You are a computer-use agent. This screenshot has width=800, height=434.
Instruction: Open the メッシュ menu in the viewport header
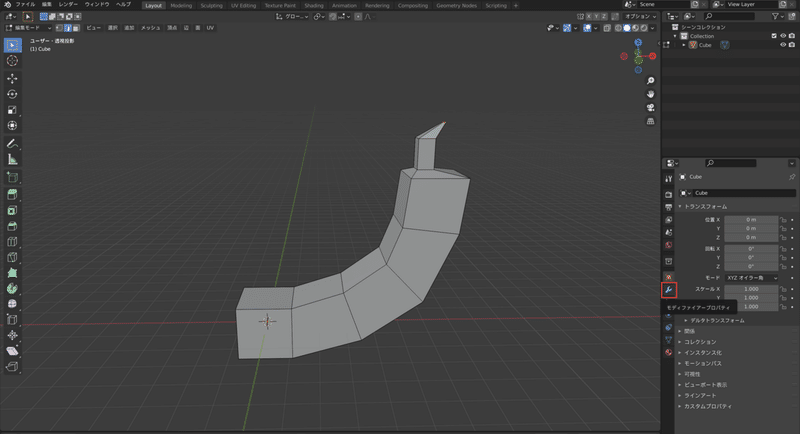[150, 28]
